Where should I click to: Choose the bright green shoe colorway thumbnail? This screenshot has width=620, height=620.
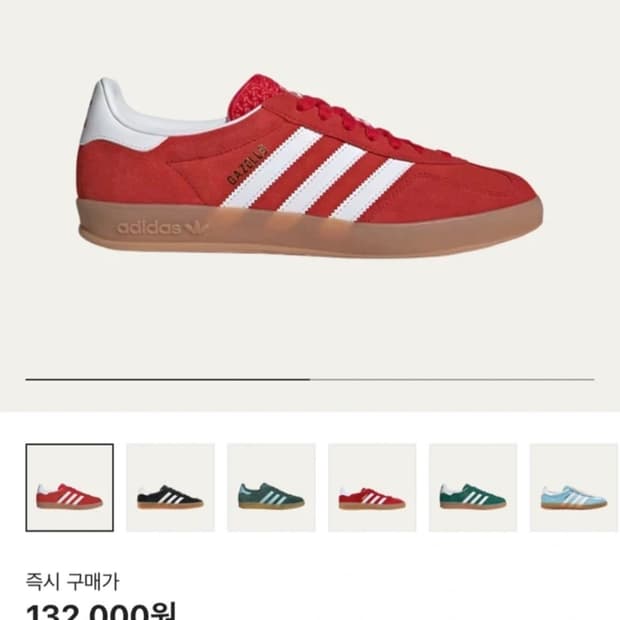click(473, 488)
